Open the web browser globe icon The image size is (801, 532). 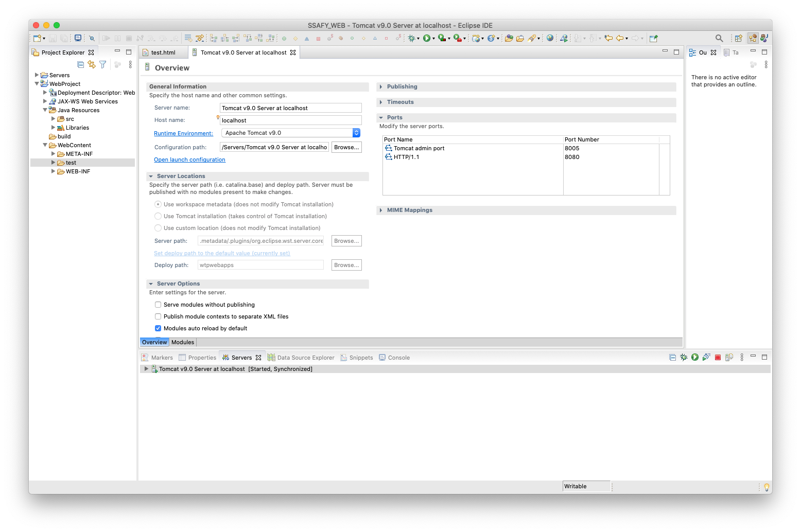click(550, 38)
